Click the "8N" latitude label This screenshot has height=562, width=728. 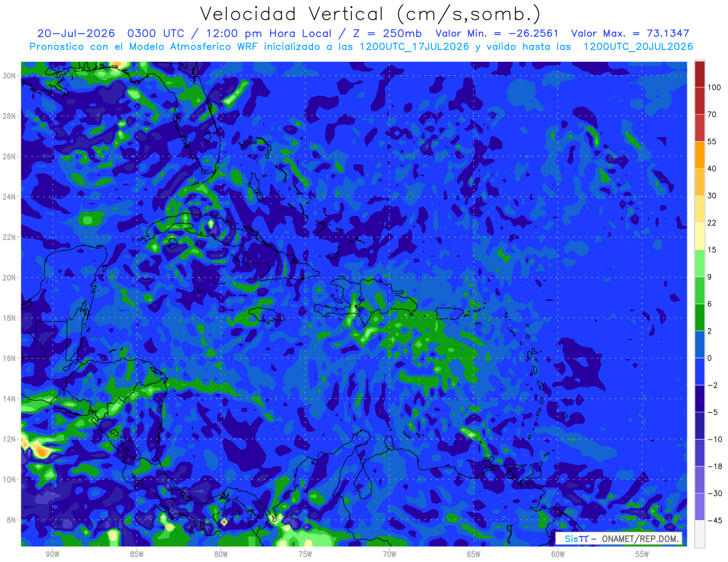pos(12,520)
